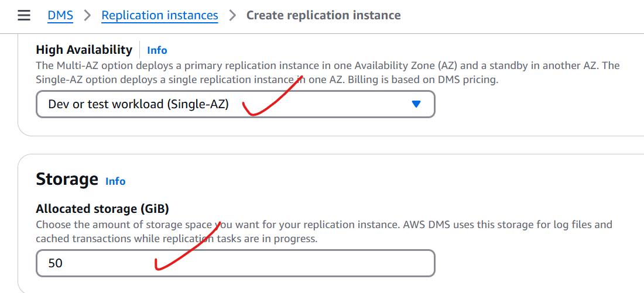Go to the DMS breadcrumb link

[60, 16]
